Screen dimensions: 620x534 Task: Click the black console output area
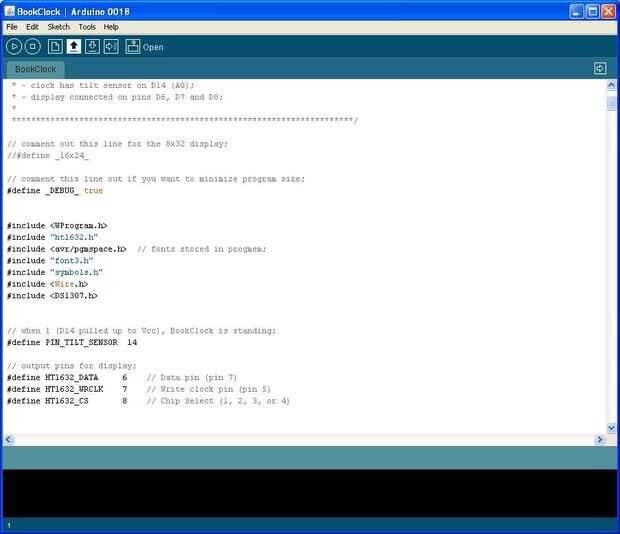click(310, 493)
